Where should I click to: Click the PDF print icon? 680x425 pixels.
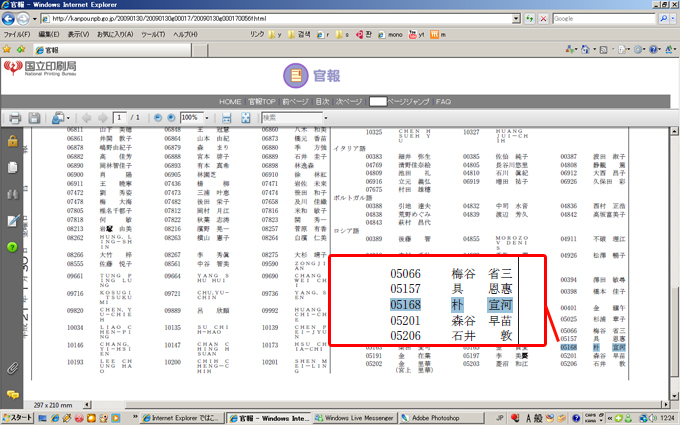(x=16, y=117)
